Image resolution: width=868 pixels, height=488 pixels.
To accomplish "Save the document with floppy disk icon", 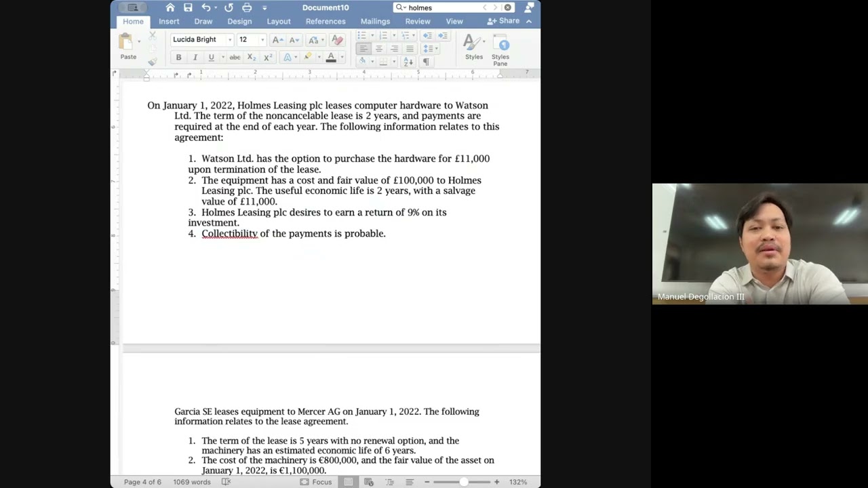I will click(x=188, y=7).
